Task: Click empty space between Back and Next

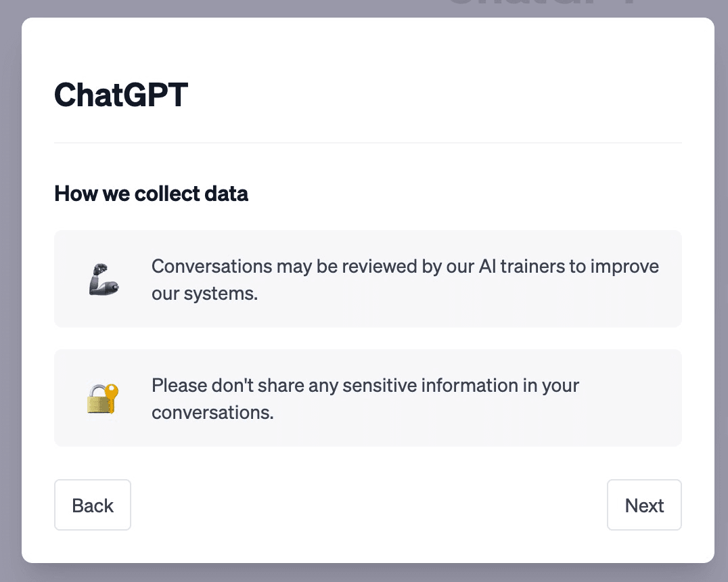Action: tap(369, 506)
